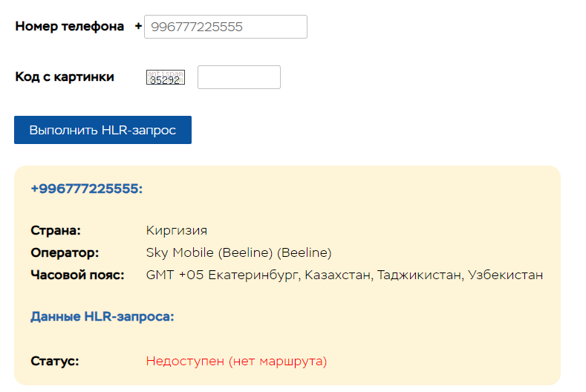Click the Страна: label
Screen dimensions: 586x392
tap(56, 230)
